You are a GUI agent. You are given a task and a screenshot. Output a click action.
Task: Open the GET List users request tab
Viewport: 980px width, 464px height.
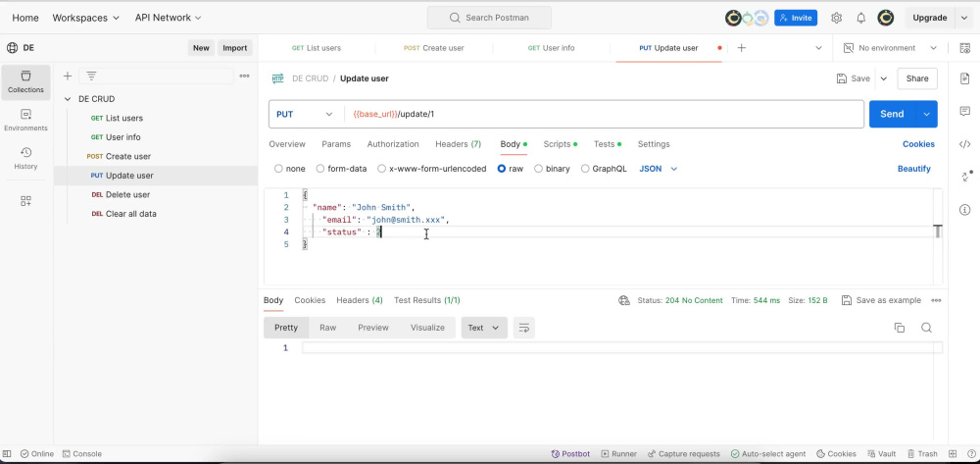pos(317,48)
